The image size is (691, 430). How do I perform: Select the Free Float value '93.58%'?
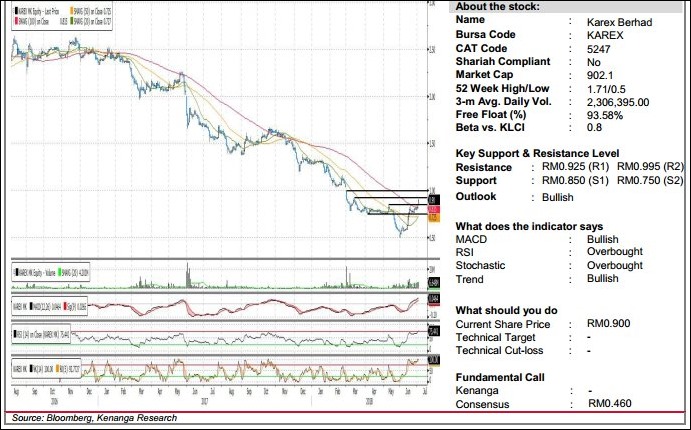click(605, 115)
